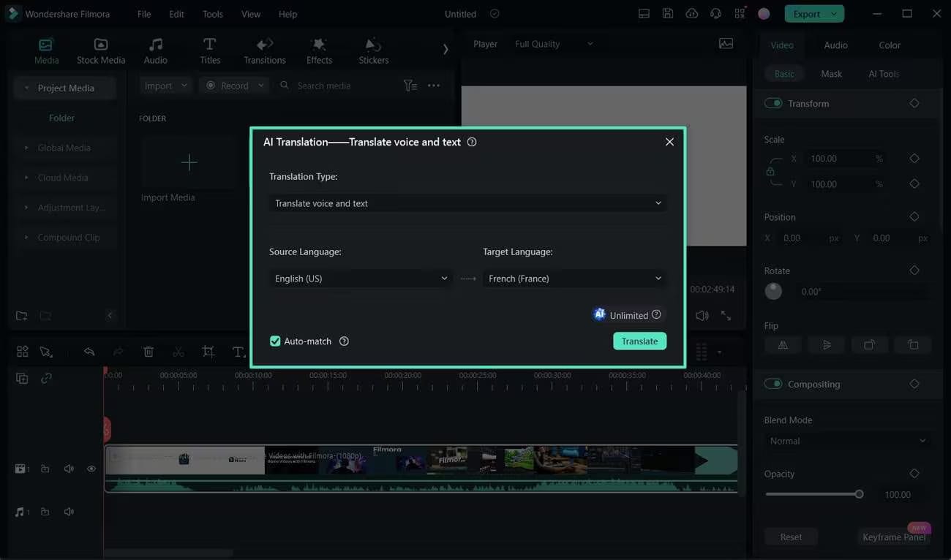This screenshot has height=560, width=951.
Task: Click the Split scissors icon
Action: (178, 352)
